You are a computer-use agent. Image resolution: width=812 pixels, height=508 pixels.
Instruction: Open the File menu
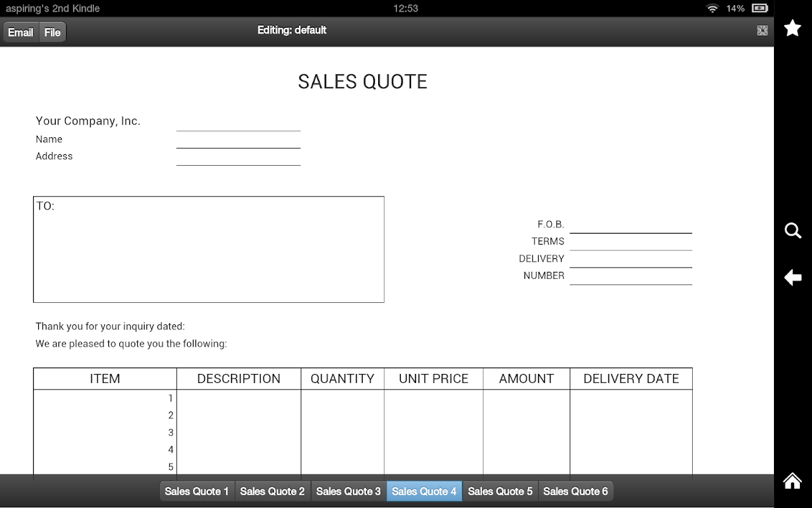[x=53, y=32]
